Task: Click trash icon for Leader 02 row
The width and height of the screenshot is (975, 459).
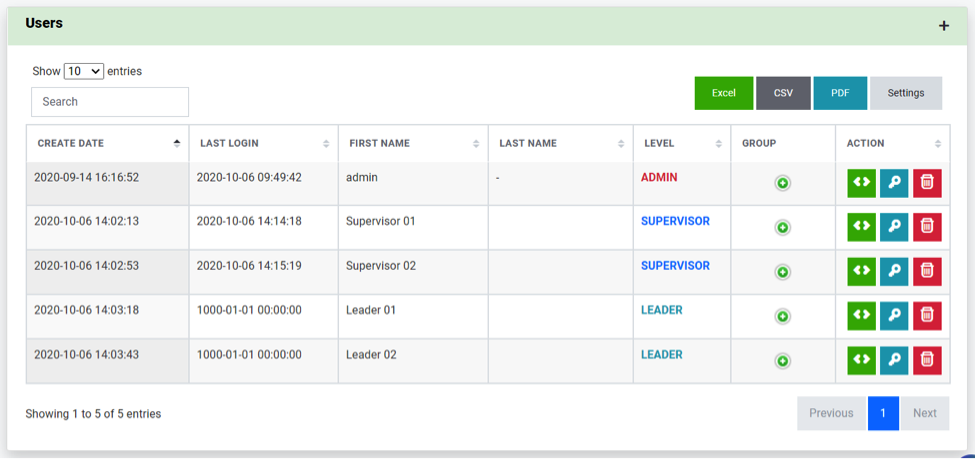Action: click(x=927, y=360)
